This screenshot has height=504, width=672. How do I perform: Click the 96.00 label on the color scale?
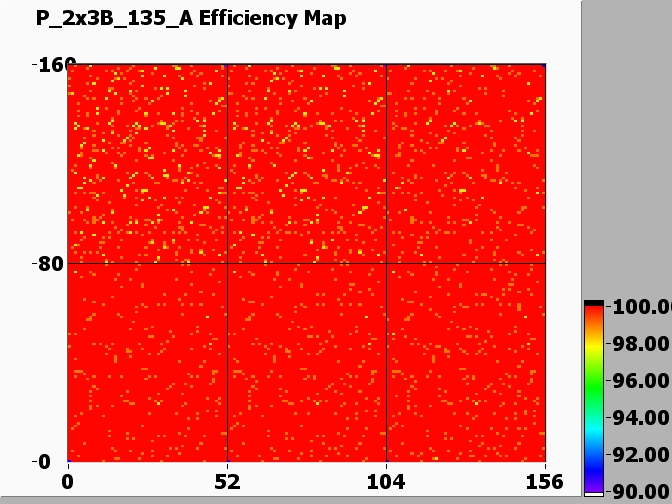tap(640, 381)
